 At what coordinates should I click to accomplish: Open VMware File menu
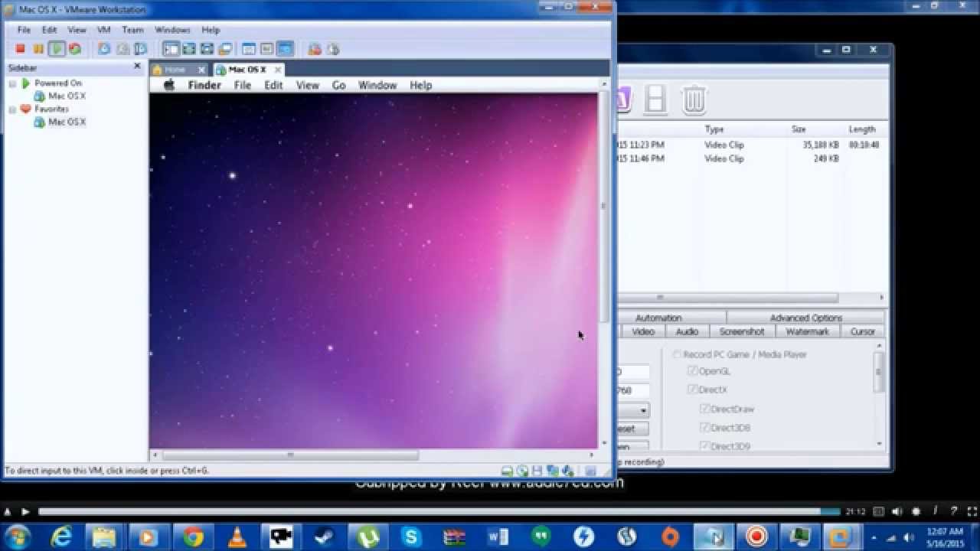(24, 30)
